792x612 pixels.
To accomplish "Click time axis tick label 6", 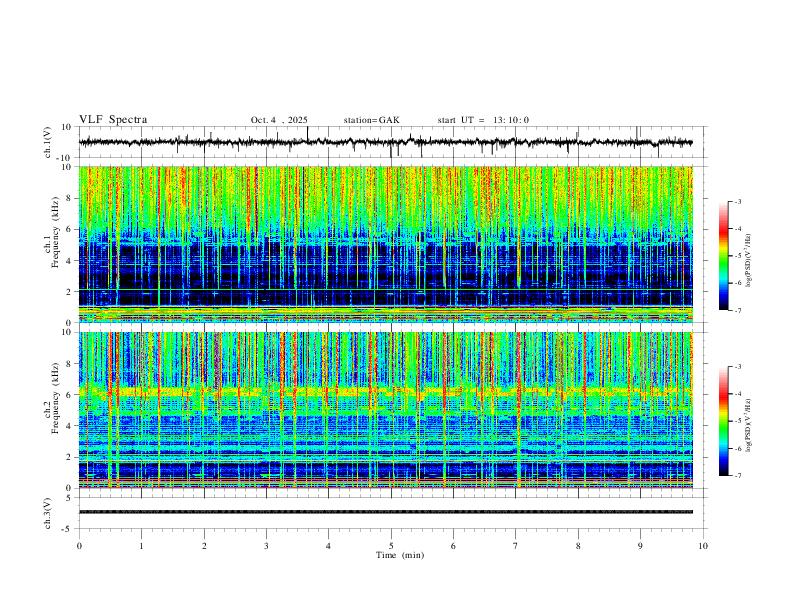I will tap(453, 546).
